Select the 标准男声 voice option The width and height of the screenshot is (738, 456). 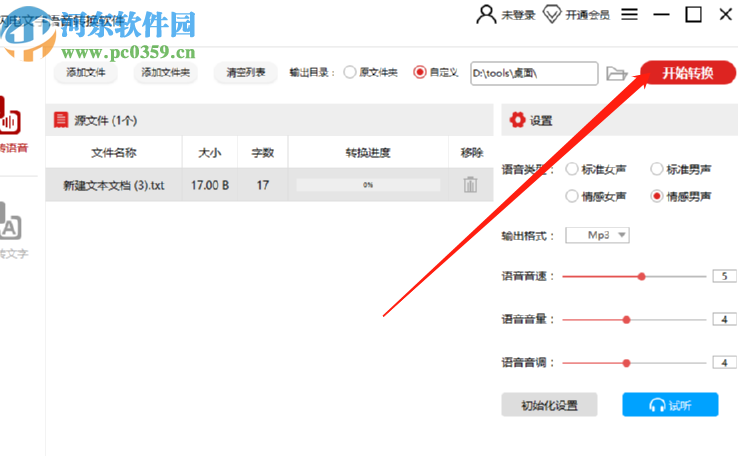click(657, 169)
